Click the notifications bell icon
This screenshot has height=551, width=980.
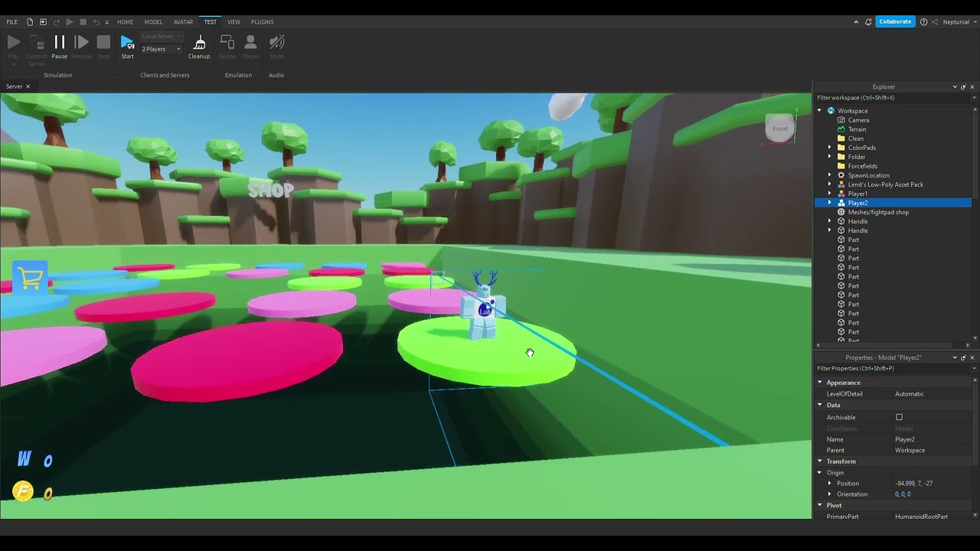(x=868, y=22)
